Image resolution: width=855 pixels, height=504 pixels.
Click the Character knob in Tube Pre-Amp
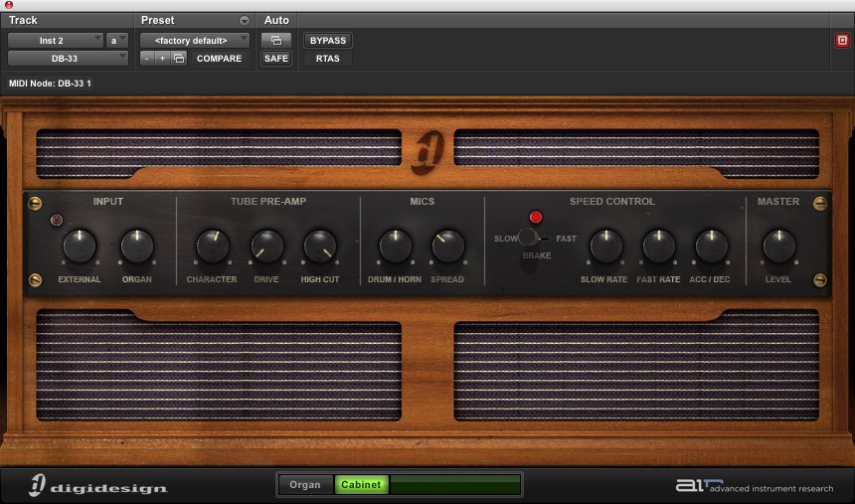(212, 246)
